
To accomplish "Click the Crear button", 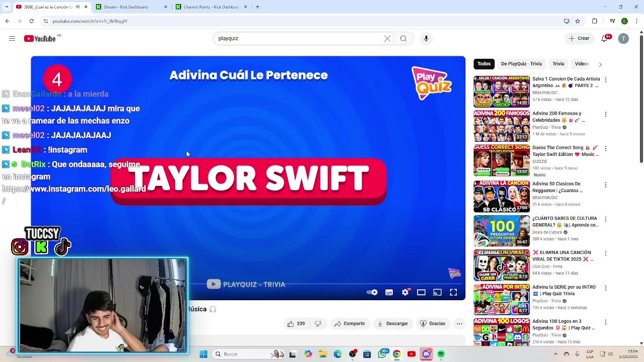I will (x=579, y=38).
